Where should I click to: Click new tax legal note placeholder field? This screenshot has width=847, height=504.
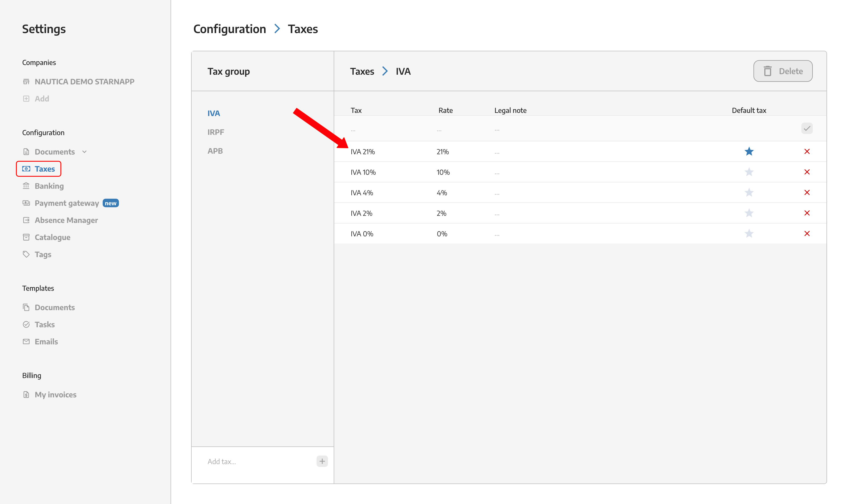497,129
